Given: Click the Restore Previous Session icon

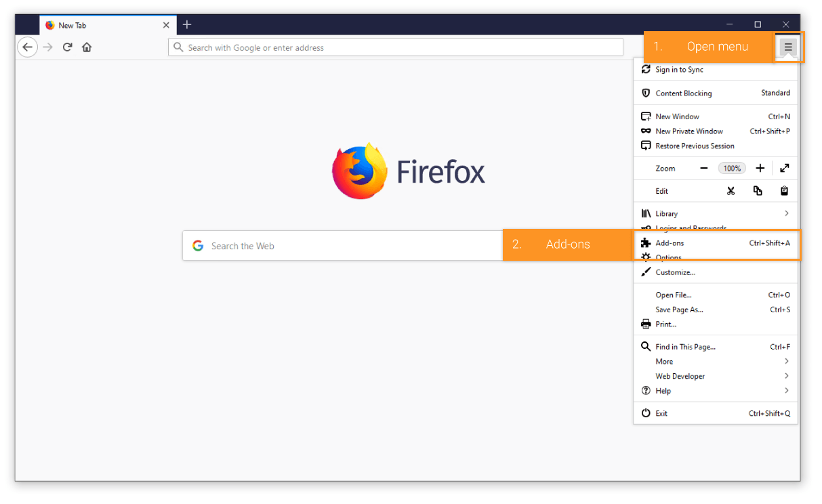Looking at the screenshot, I should pos(646,146).
